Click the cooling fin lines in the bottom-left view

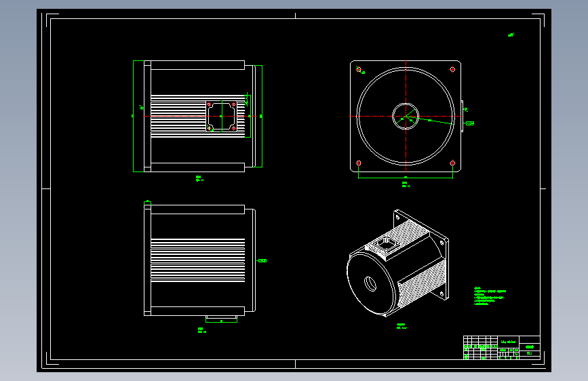click(x=198, y=260)
